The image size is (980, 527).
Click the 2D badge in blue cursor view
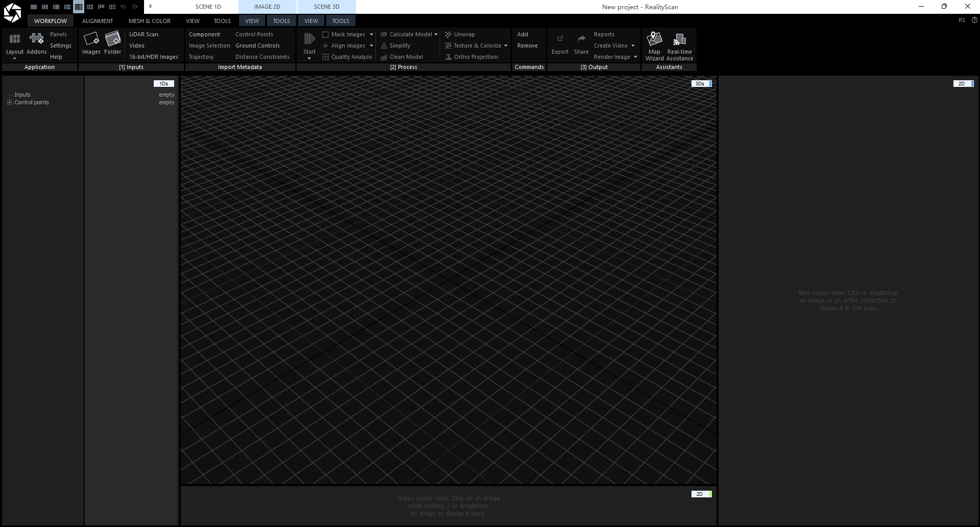(x=963, y=83)
